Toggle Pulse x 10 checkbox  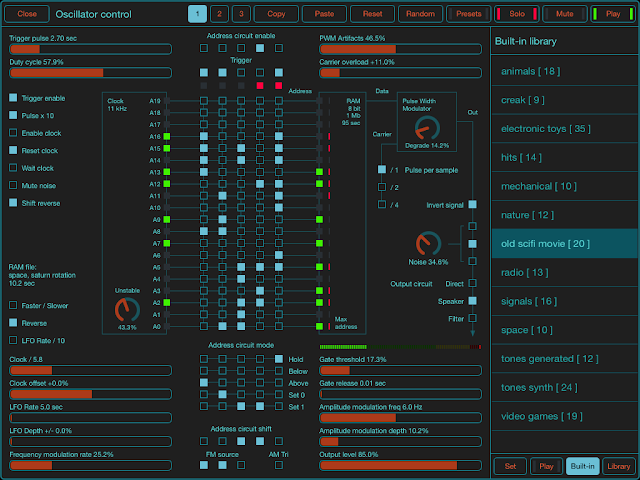coord(13,115)
